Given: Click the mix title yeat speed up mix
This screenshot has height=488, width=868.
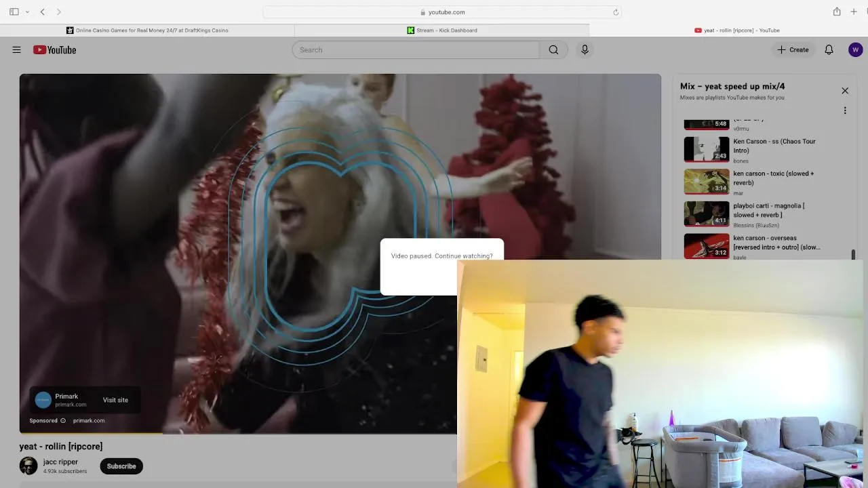Looking at the screenshot, I should (x=732, y=86).
